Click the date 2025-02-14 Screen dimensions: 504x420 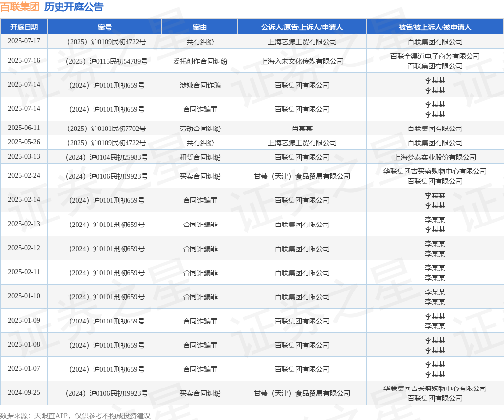point(24,200)
